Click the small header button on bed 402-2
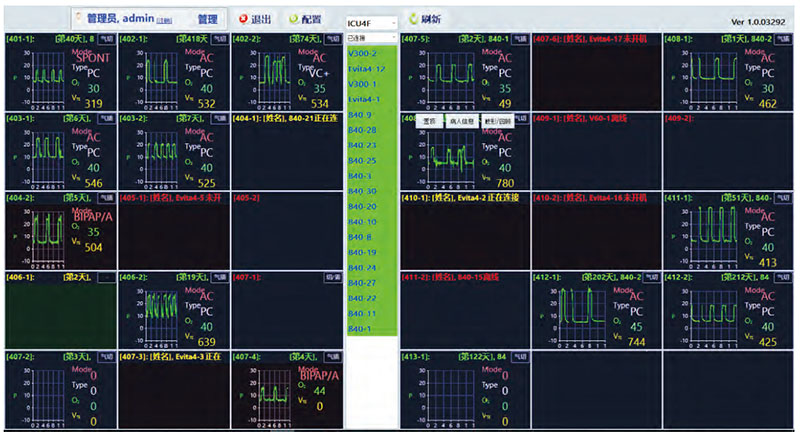 [x=333, y=39]
